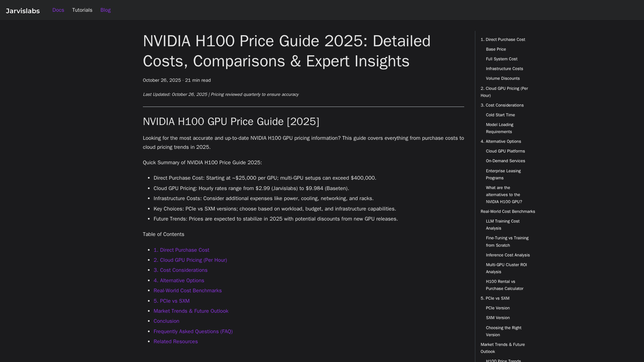The image size is (644, 362).
Task: Go to the Blog page
Action: tap(105, 10)
